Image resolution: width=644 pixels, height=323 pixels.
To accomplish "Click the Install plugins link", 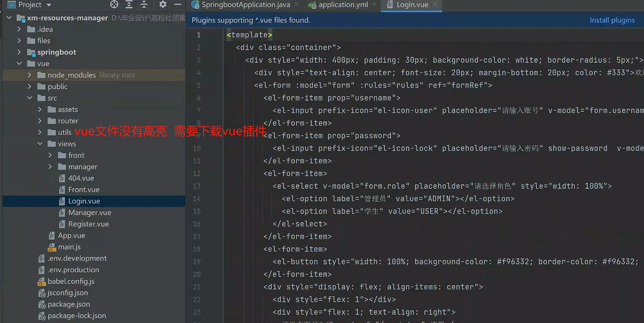I will pos(612,20).
